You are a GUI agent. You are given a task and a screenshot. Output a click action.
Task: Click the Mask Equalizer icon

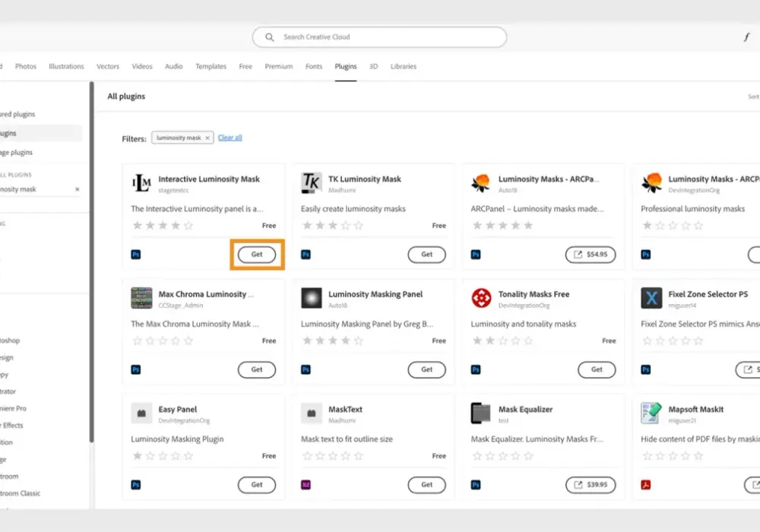click(481, 413)
